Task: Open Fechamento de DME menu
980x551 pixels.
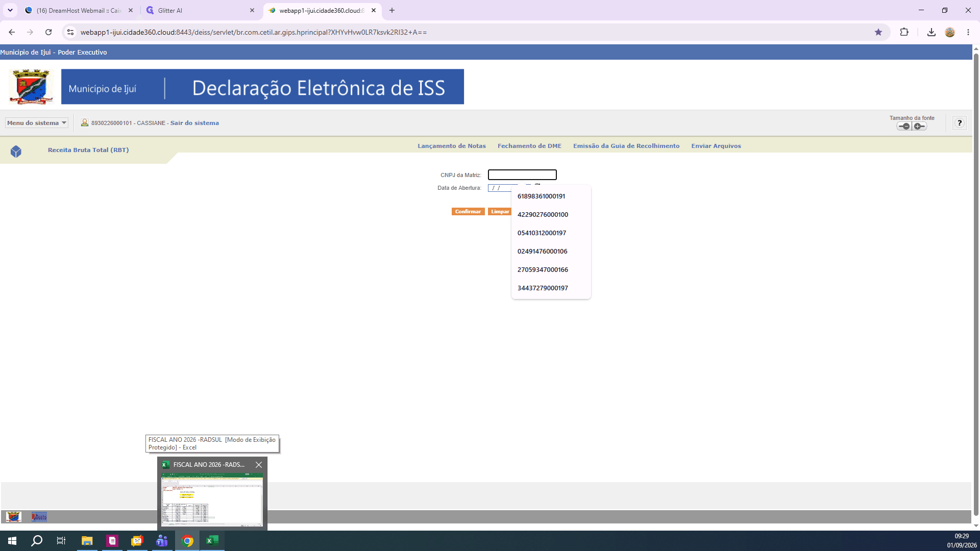Action: click(529, 146)
